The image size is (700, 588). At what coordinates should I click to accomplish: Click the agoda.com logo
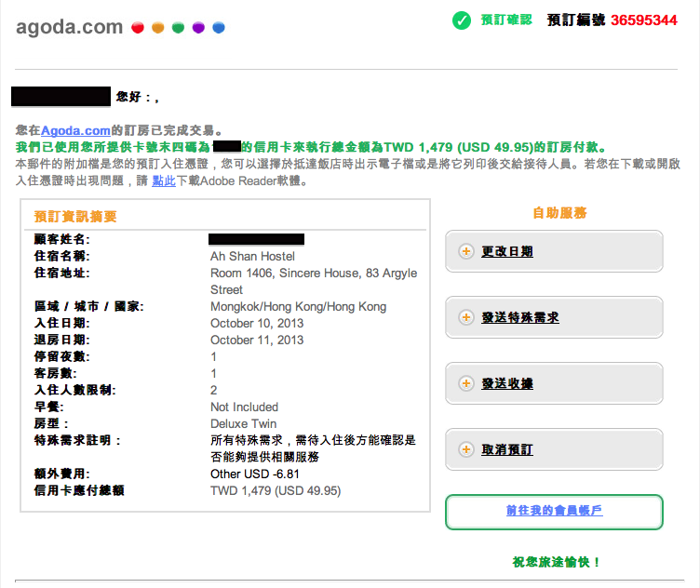120,27
